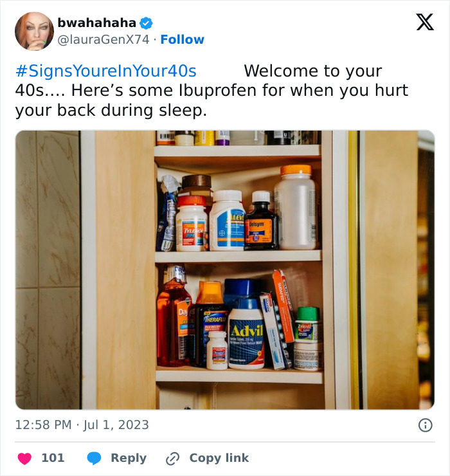Screen dimensions: 450x476
Task: Open bwahahaha's profile avatar
Action: coord(34,32)
